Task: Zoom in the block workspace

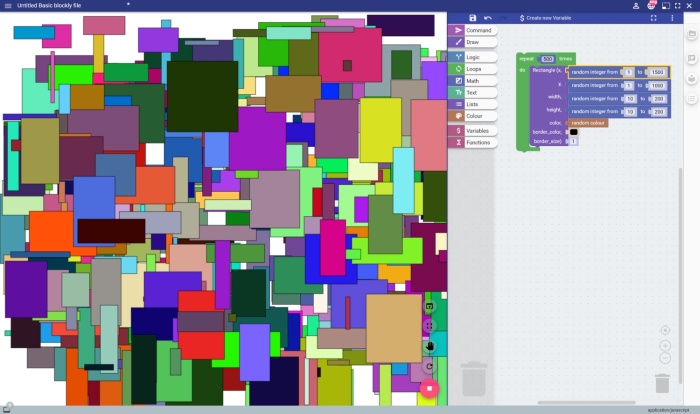Action: coord(665,346)
